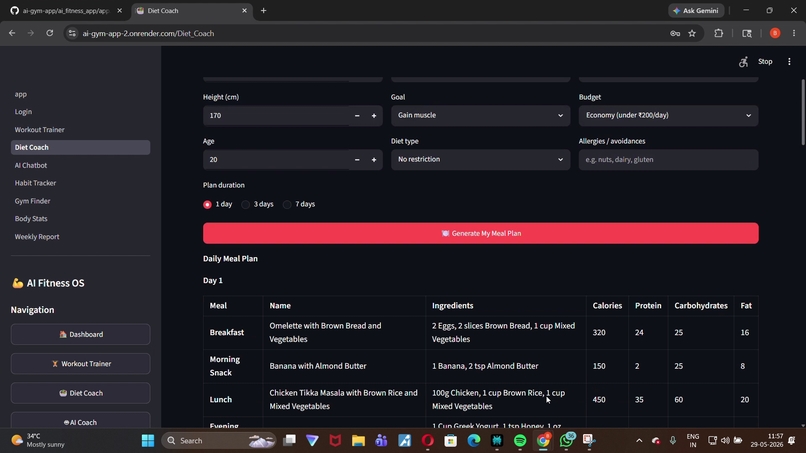Open Windows Start menu
Screen dimensions: 806x453
tap(148, 441)
